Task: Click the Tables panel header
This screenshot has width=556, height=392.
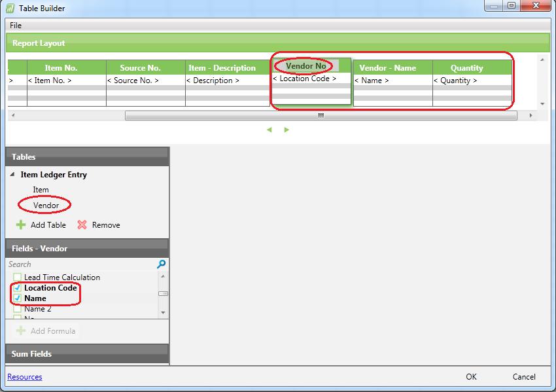Action: pos(87,157)
